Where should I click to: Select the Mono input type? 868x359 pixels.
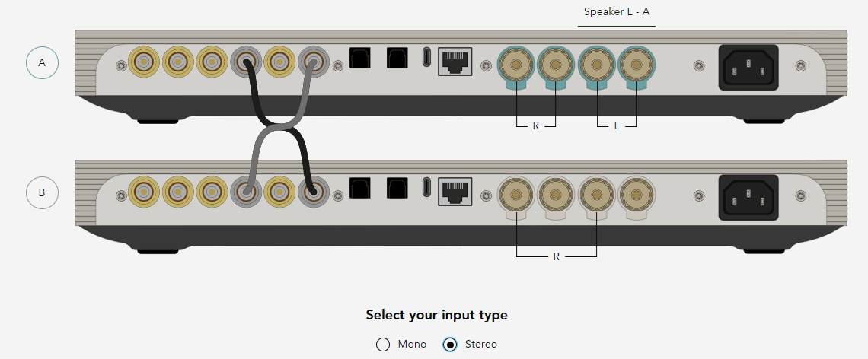401,344
